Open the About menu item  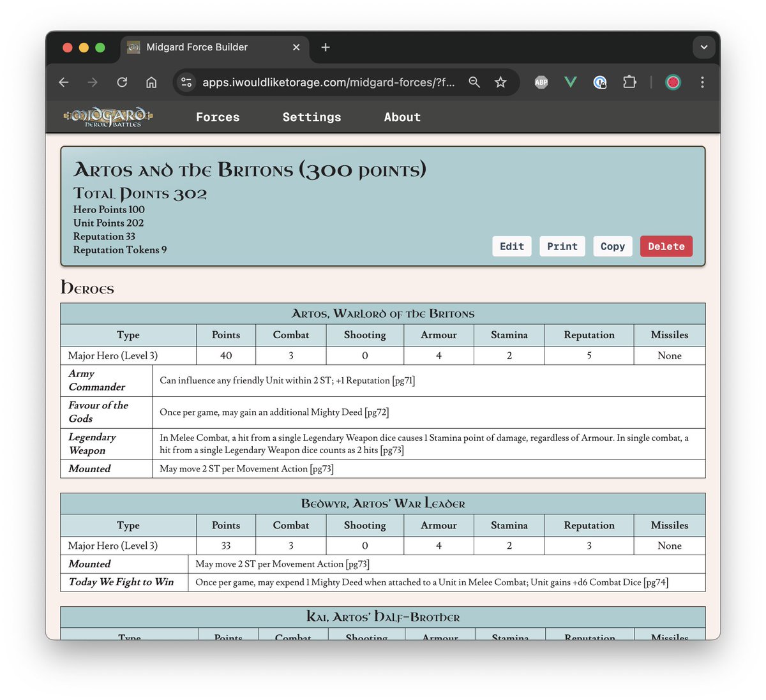[x=402, y=117]
